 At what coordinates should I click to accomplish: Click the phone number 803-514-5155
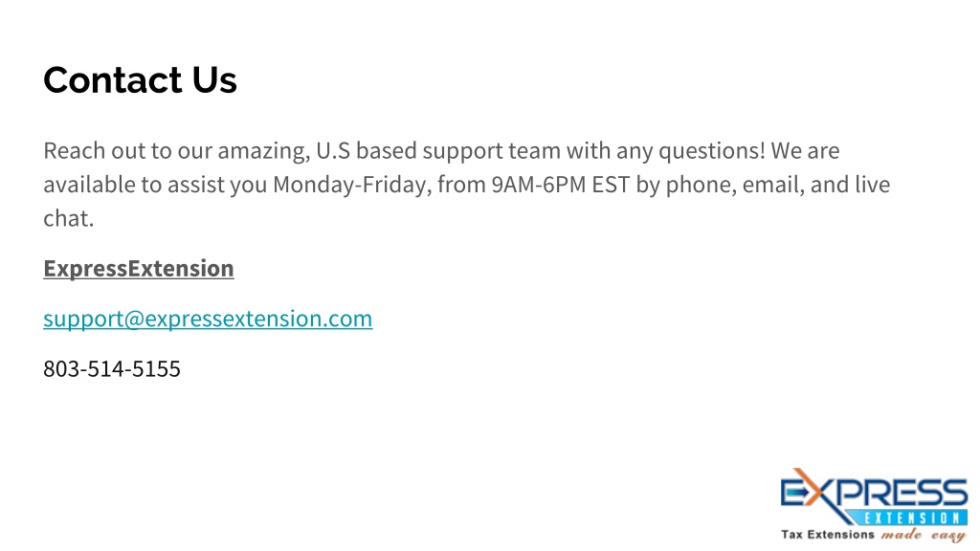pyautogui.click(x=112, y=368)
